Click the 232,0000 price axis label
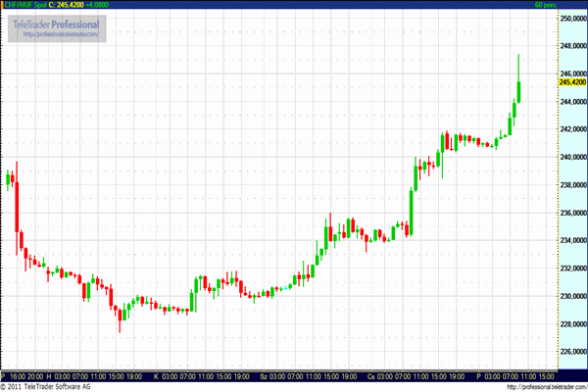 tap(573, 269)
